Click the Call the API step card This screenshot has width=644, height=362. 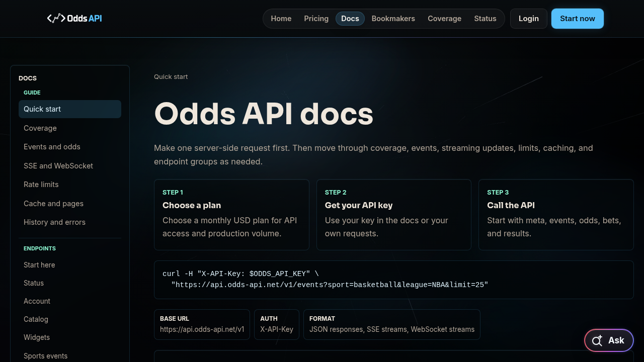point(556,215)
